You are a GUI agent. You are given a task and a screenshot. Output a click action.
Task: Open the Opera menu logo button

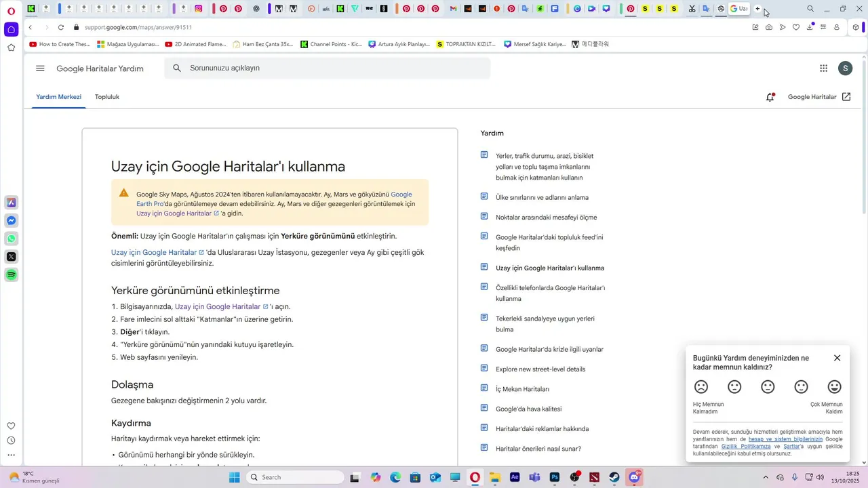coord(11,10)
